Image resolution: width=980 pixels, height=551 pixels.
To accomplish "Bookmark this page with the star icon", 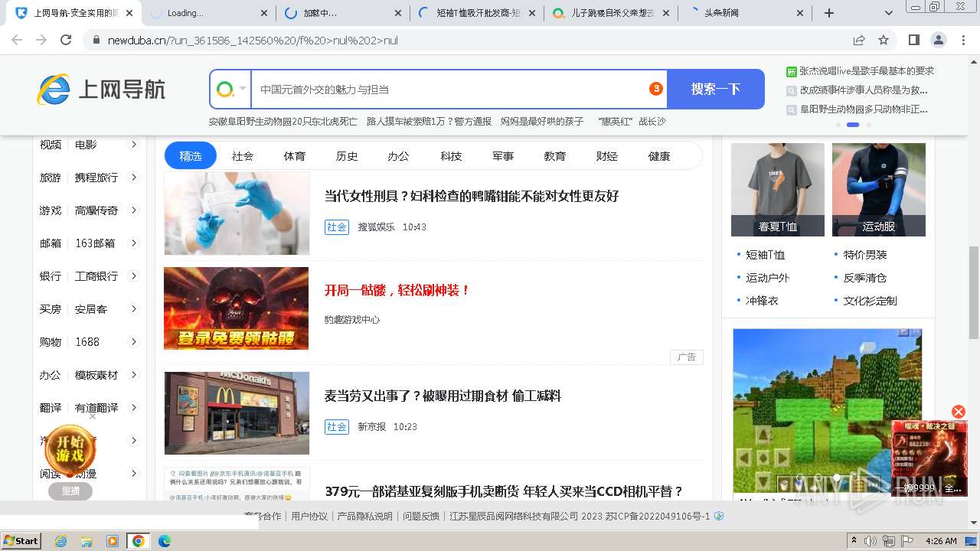I will (x=884, y=40).
